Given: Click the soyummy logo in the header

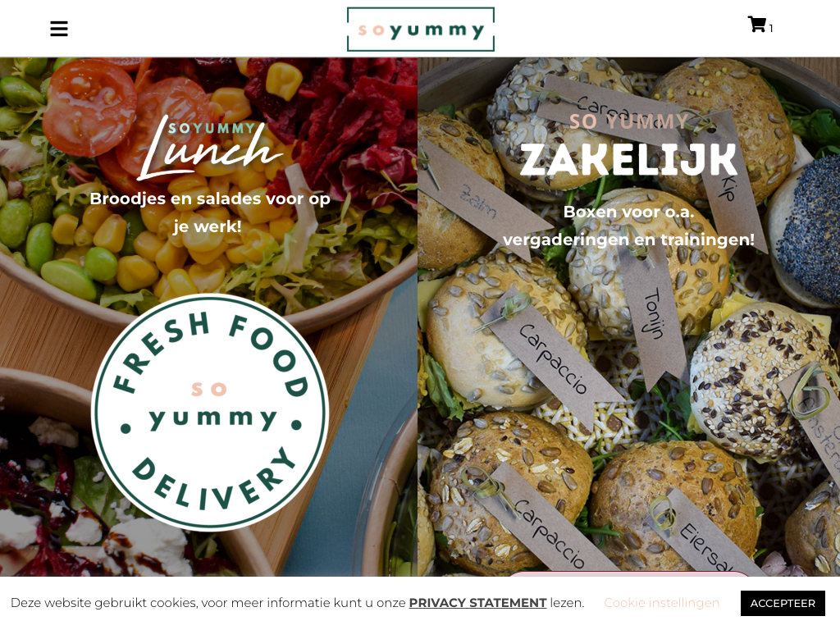Looking at the screenshot, I should point(421,30).
